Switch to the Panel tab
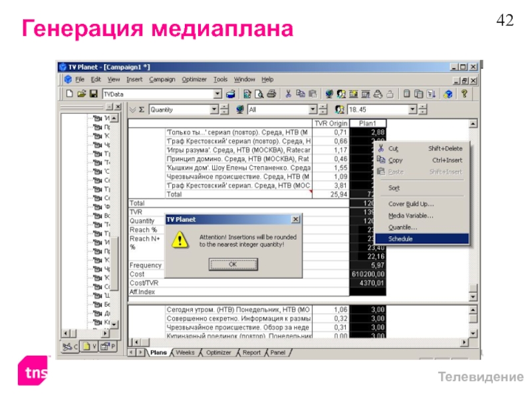Image resolution: width=532 pixels, height=399 pixels. (x=278, y=352)
